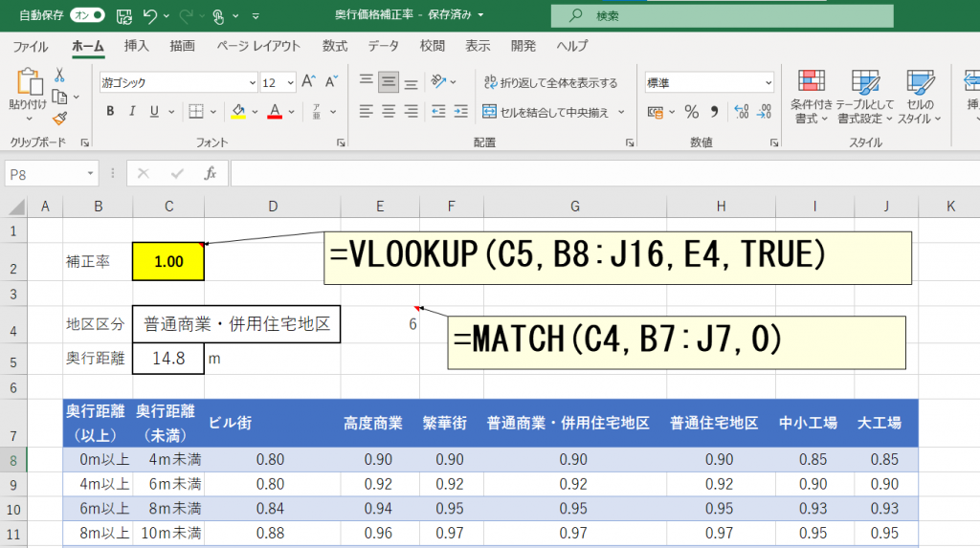The image size is (980, 548).
Task: Expand the number format dropdown 標準
Action: coord(709,83)
